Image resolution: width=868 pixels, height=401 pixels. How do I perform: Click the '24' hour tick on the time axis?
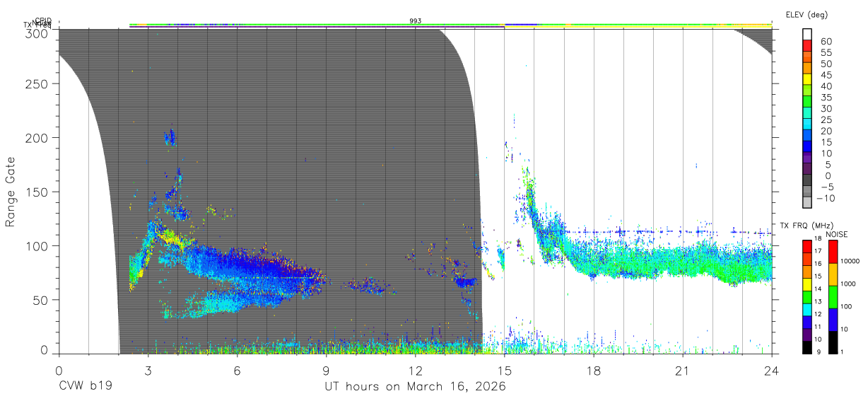coord(772,370)
